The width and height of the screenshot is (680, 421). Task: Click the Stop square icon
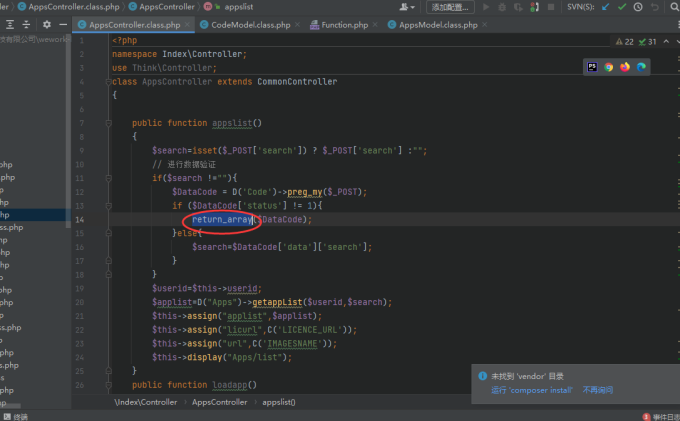click(551, 7)
